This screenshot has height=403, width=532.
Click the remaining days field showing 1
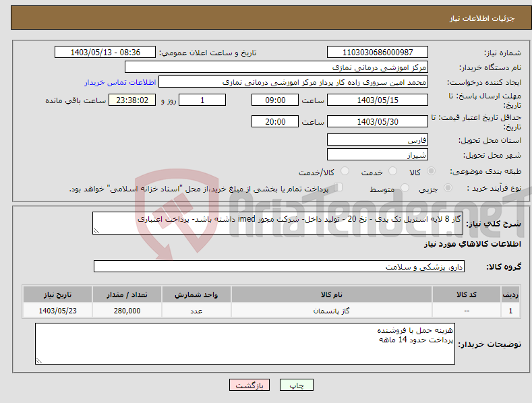coord(202,100)
